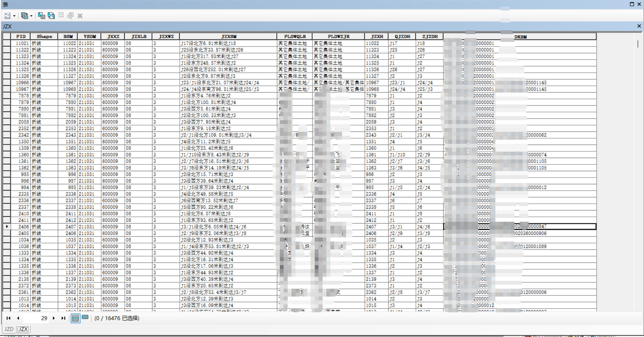Click the JZXSM column header

228,36
